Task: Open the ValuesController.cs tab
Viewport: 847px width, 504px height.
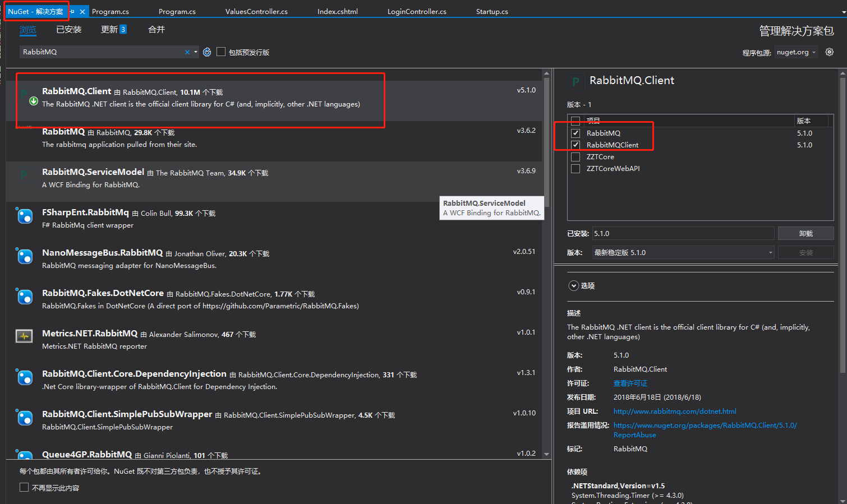Action: tap(256, 11)
